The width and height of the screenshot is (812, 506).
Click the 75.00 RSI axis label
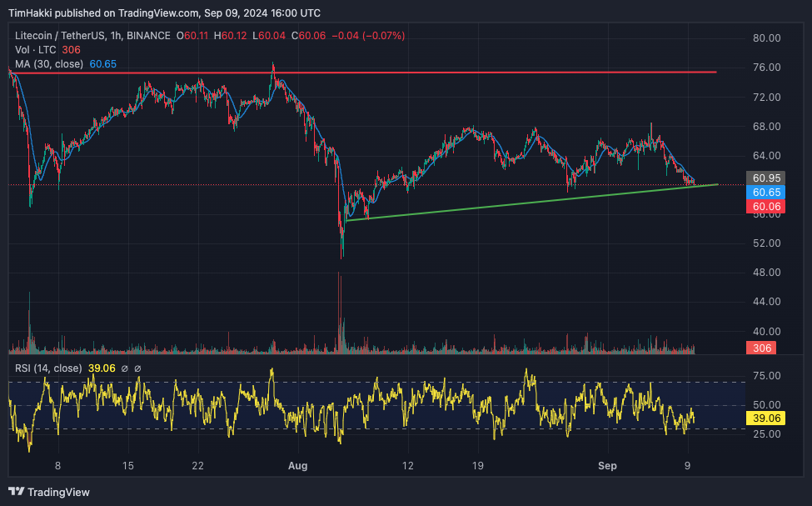[x=766, y=376]
